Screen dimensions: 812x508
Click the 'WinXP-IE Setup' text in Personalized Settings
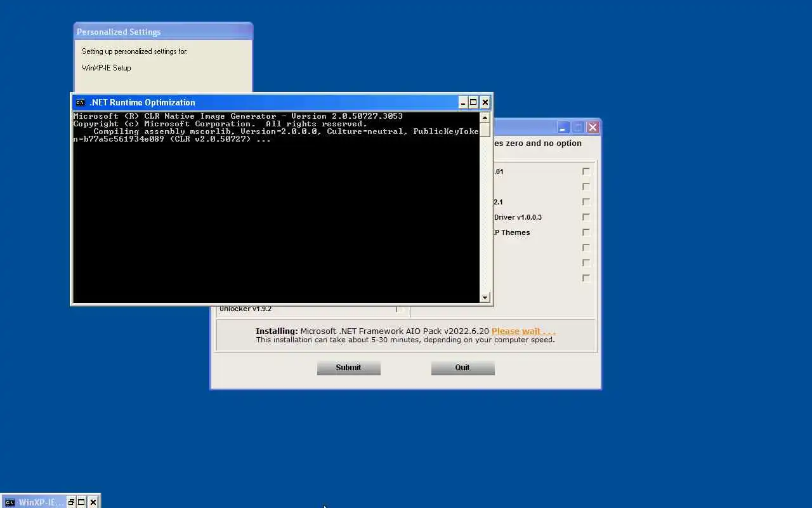point(106,68)
